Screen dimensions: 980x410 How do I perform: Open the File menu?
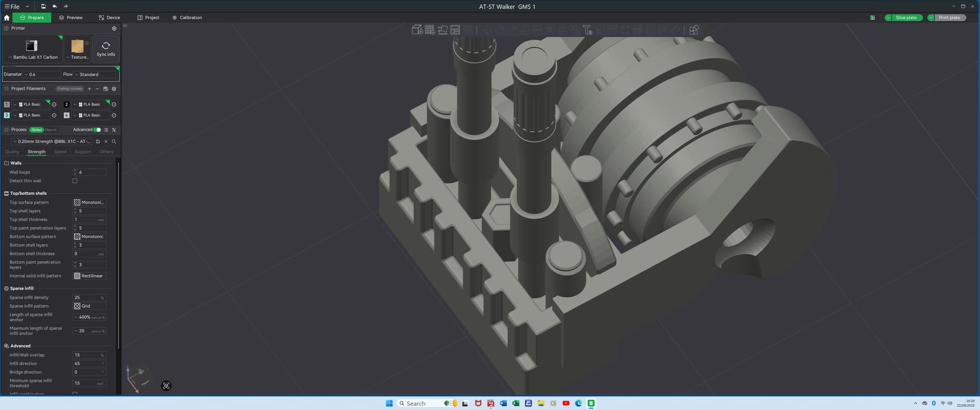12,7
